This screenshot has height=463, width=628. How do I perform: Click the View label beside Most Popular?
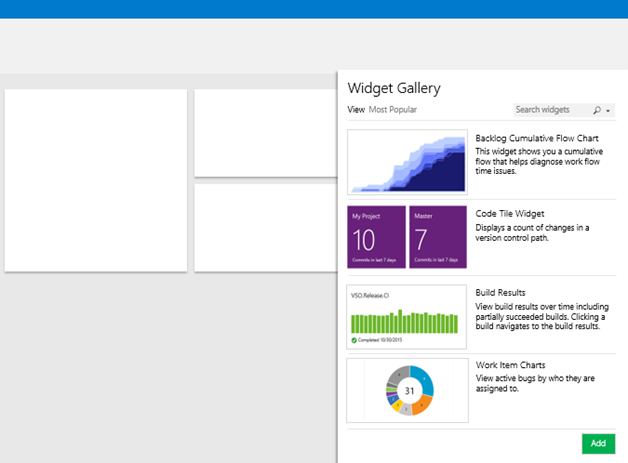click(x=356, y=110)
